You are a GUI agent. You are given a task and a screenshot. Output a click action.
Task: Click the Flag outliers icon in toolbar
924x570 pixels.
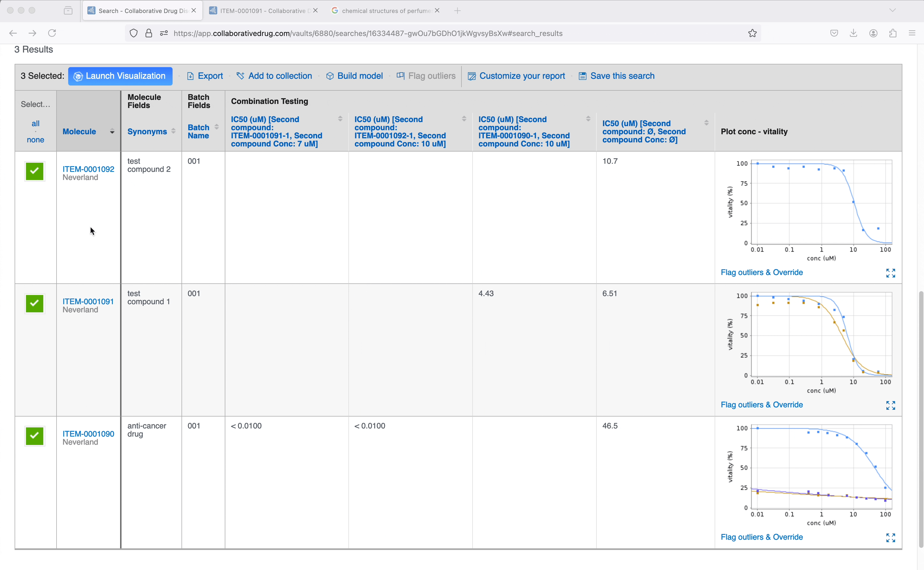pos(400,76)
